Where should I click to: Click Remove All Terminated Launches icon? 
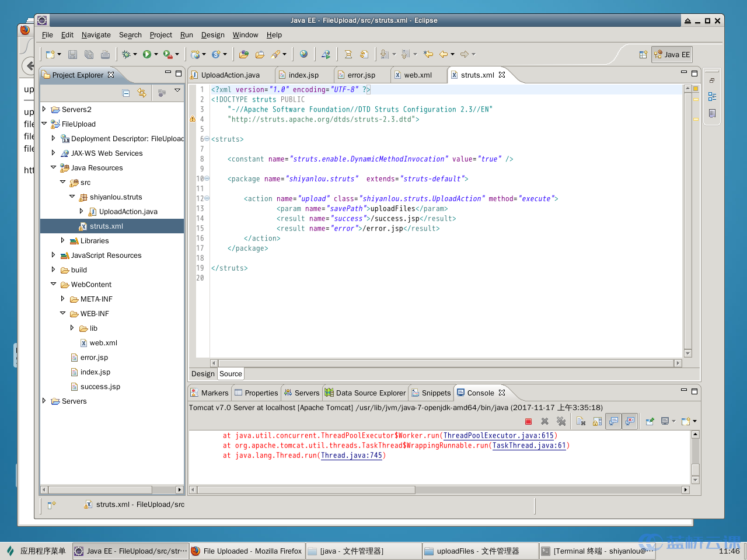(561, 421)
